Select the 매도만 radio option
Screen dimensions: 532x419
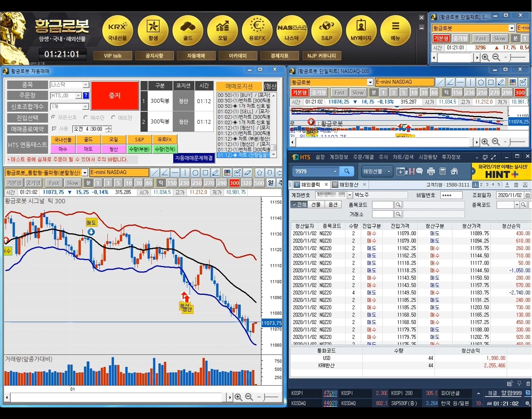click(122, 118)
